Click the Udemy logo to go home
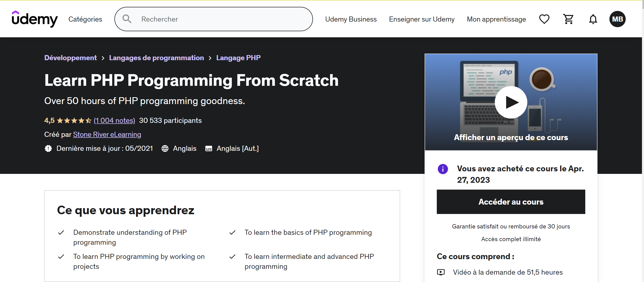The width and height of the screenshot is (644, 282). (x=35, y=19)
